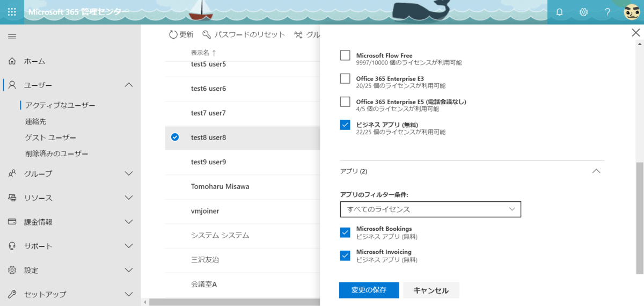Select vmjoiner row
The image size is (644, 306).
242,211
